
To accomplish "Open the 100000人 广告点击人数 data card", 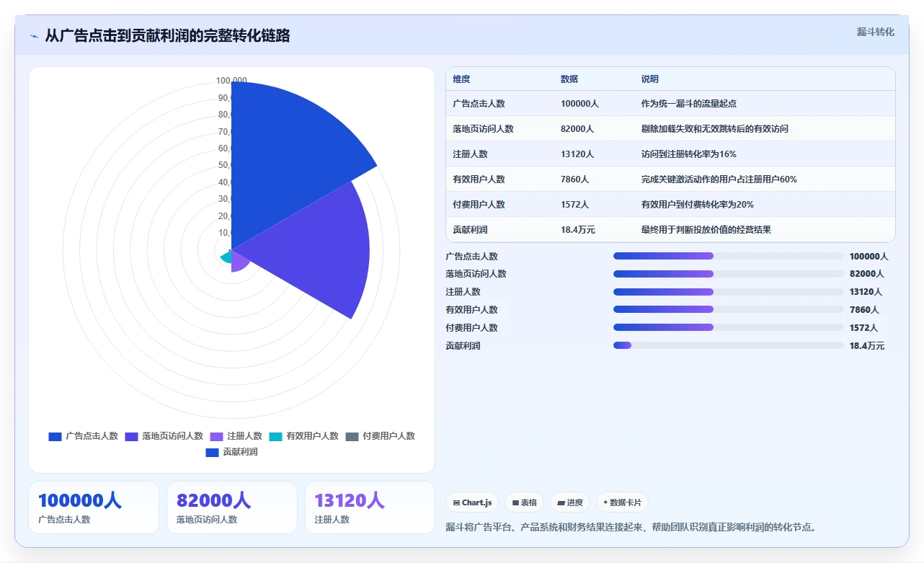I will tap(93, 507).
